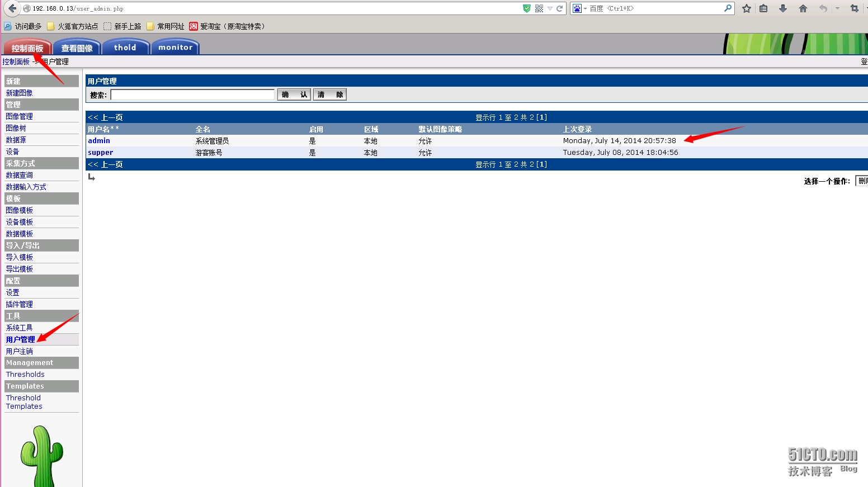Open the 常用网址 bookmark folder
Viewport: 868px width, 487px height.
[x=166, y=26]
